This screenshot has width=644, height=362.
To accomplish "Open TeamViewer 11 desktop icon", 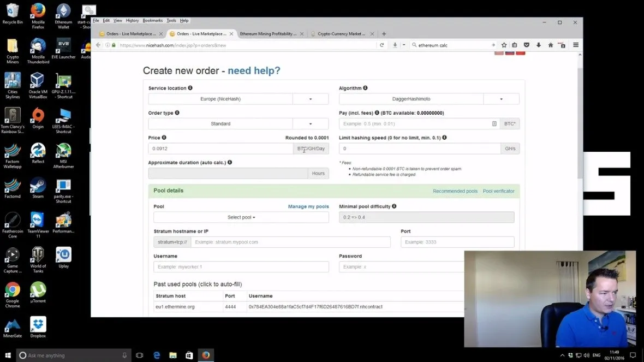I will pyautogui.click(x=38, y=225).
